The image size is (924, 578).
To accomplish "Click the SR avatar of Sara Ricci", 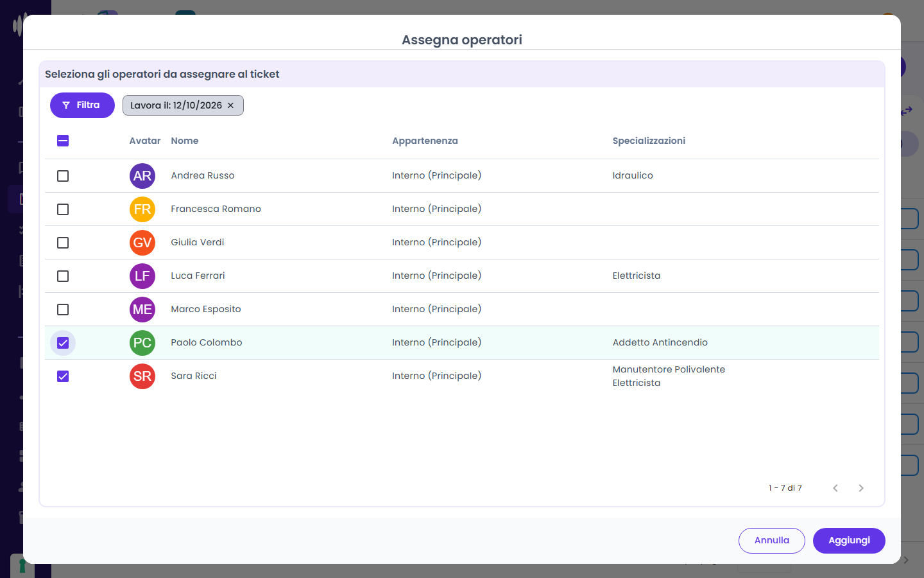I will (x=142, y=376).
